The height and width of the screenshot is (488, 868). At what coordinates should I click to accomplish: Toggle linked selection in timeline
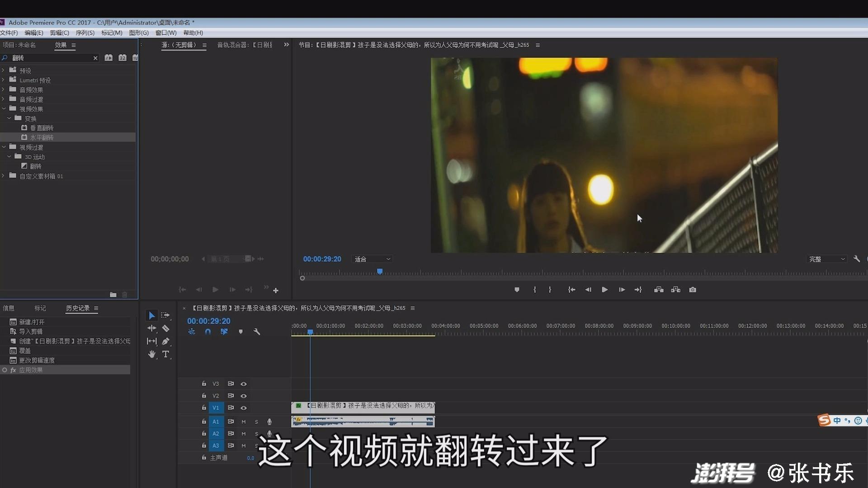(x=224, y=332)
